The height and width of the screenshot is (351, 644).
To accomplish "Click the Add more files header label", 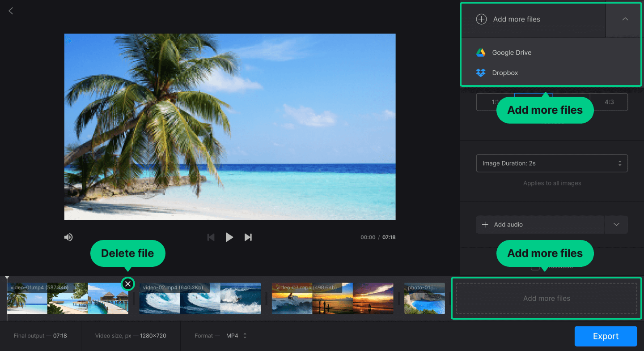I will tap(517, 19).
